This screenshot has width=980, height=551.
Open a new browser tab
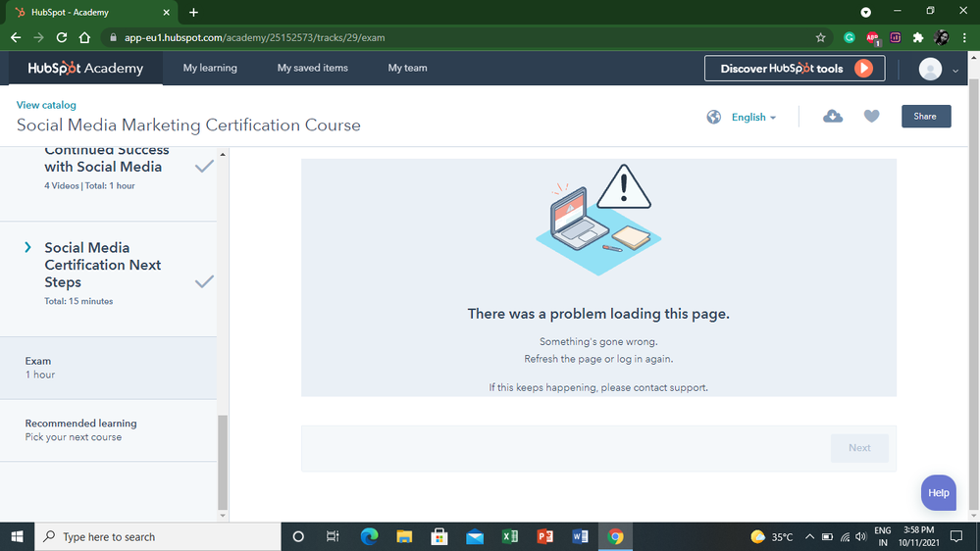coord(193,13)
